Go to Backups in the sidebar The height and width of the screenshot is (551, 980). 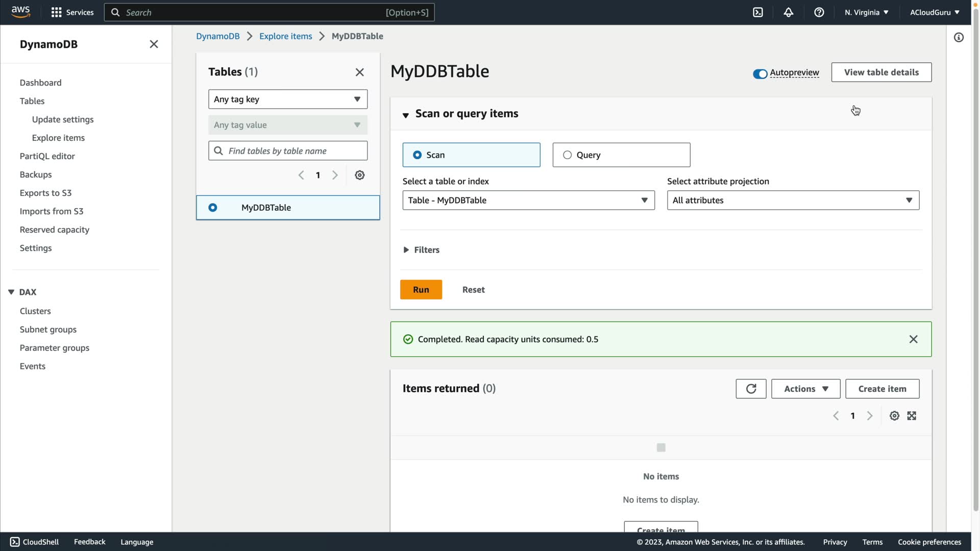[x=36, y=174]
